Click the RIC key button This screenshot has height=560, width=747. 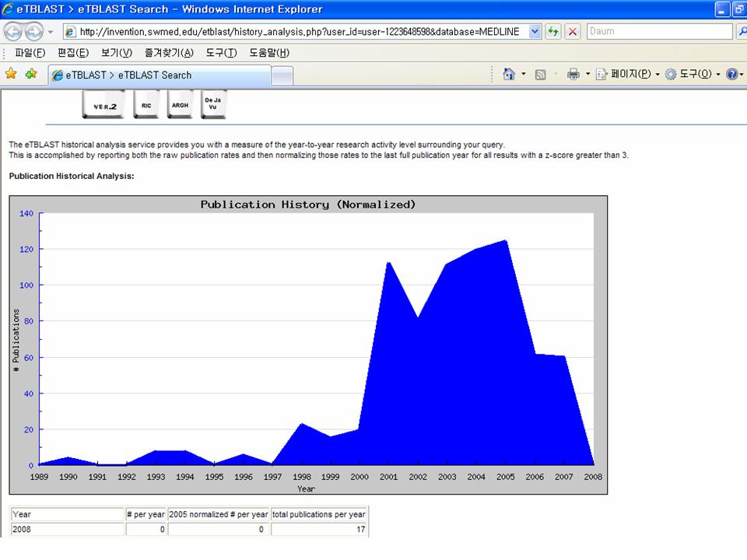point(146,104)
